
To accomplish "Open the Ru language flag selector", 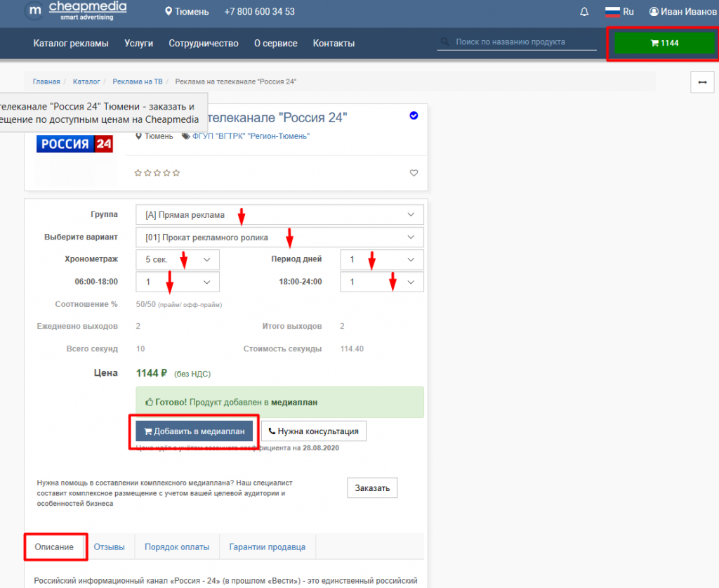I will [x=619, y=12].
